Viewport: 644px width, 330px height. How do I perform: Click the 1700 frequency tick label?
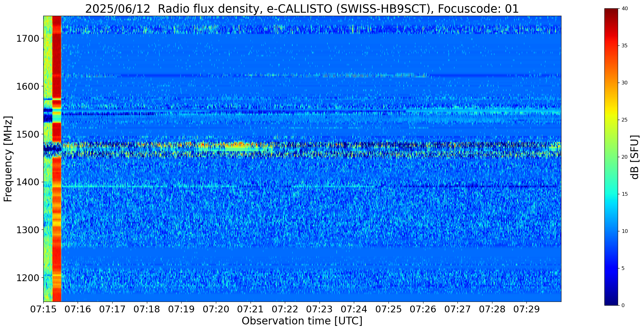pyautogui.click(x=28, y=39)
